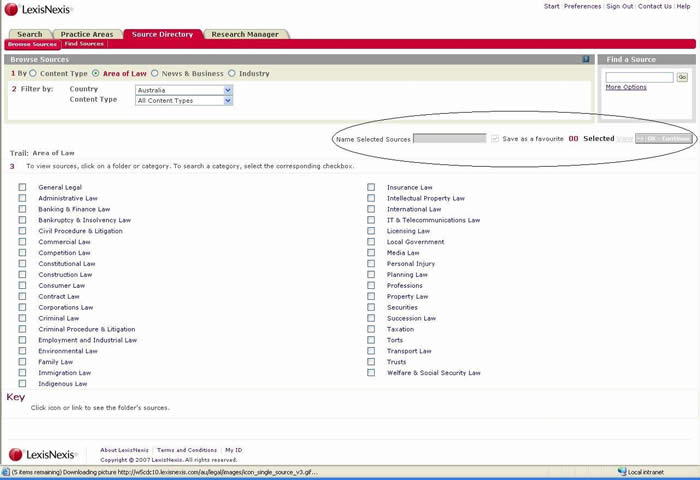Open the Corporations Law category
This screenshot has width=700, height=480.
coord(66,307)
